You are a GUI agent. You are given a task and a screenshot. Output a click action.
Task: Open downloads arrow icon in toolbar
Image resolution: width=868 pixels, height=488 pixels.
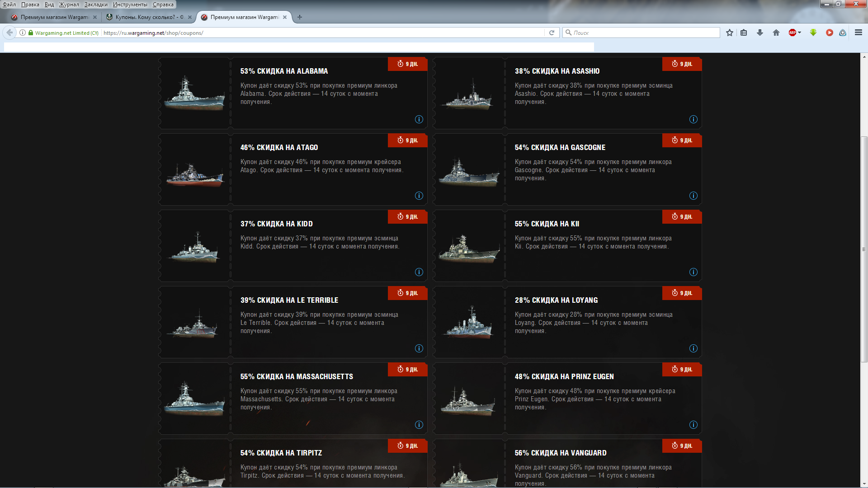760,33
